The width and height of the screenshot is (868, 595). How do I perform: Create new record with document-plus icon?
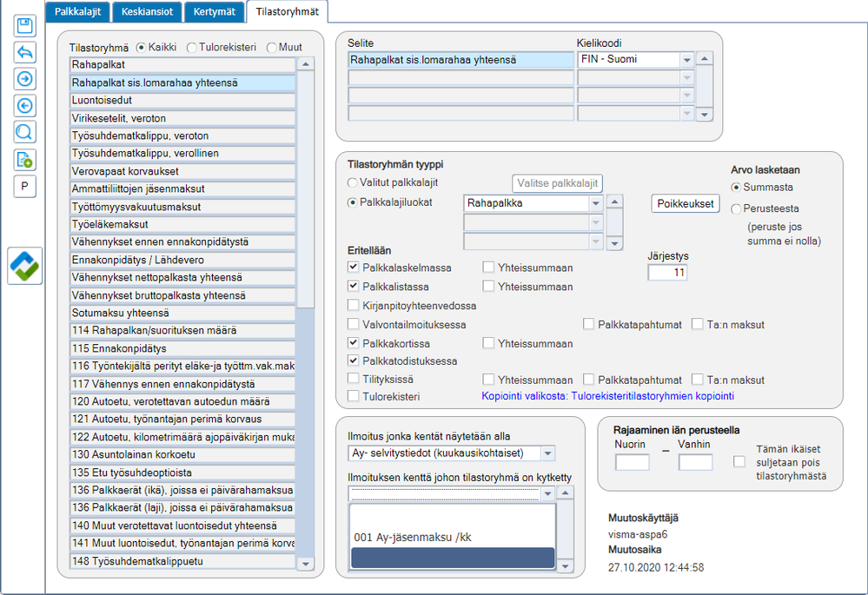point(25,160)
